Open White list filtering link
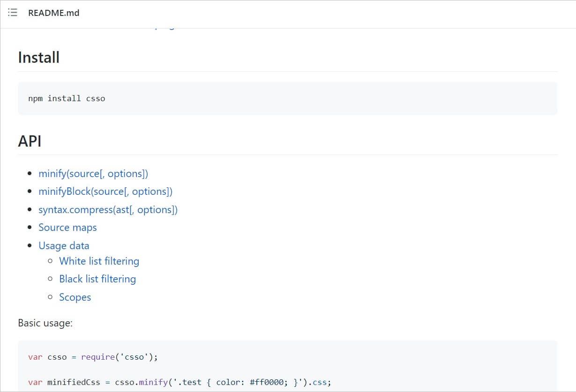Image resolution: width=576 pixels, height=392 pixels. 99,261
